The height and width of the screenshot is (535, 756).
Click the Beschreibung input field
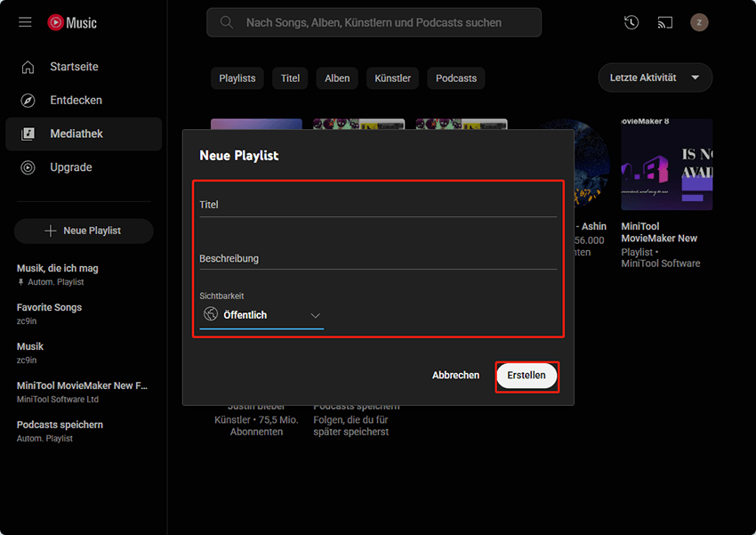(x=378, y=258)
